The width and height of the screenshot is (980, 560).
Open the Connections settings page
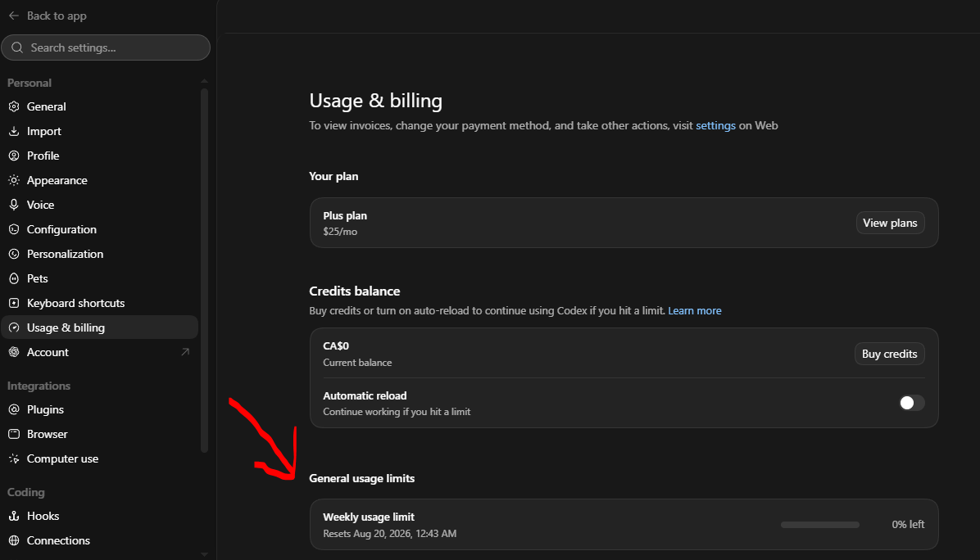coord(100,540)
